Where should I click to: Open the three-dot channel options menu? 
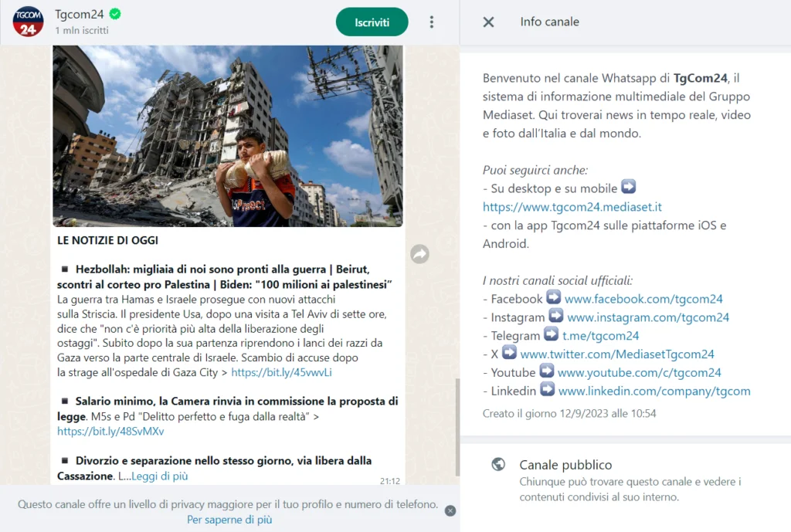pos(431,22)
